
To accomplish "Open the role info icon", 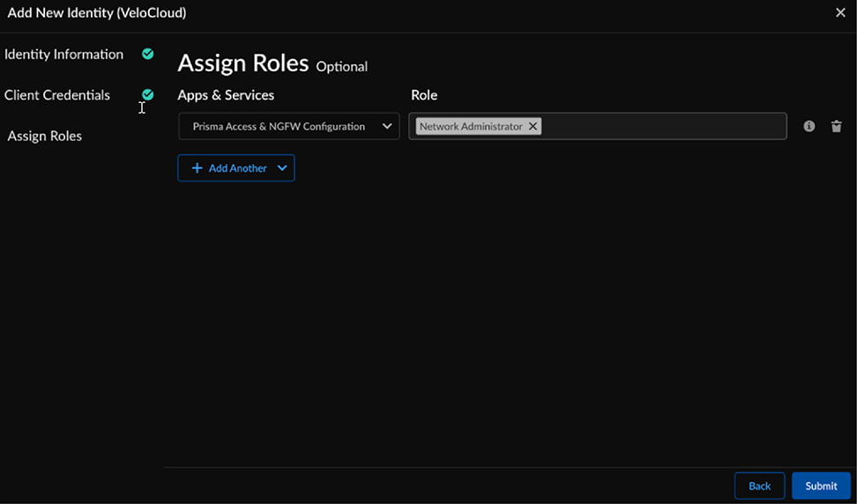I will (x=809, y=127).
